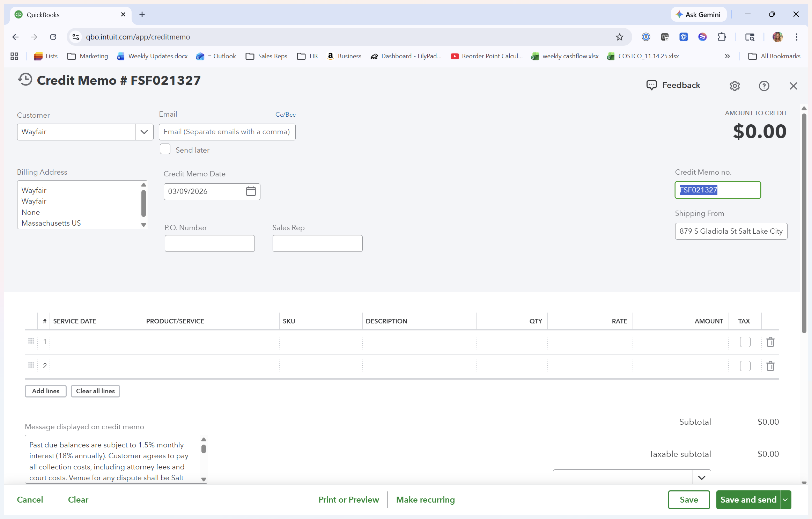Expand the tax rate dropdown below Taxable subtotal
The height and width of the screenshot is (519, 812).
[x=701, y=477]
